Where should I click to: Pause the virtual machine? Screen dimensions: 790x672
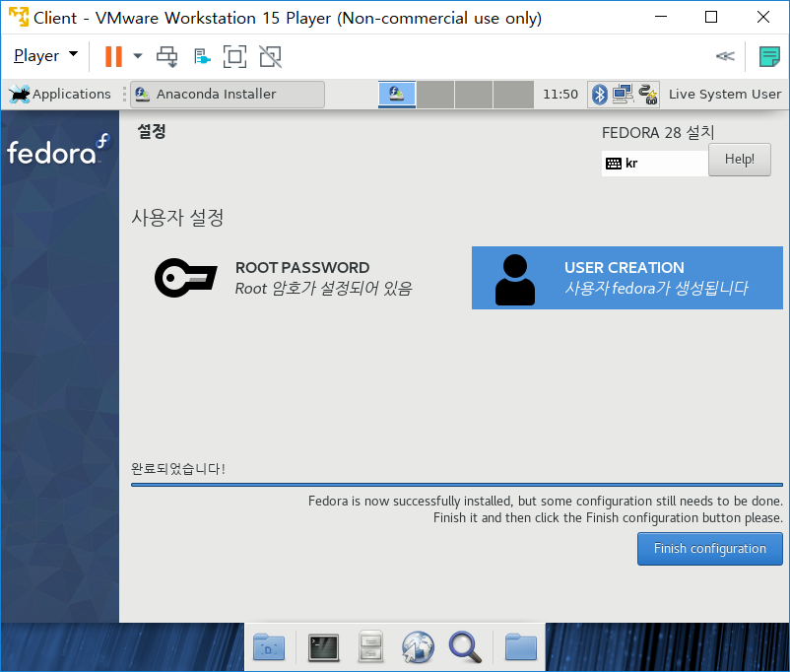pos(113,56)
